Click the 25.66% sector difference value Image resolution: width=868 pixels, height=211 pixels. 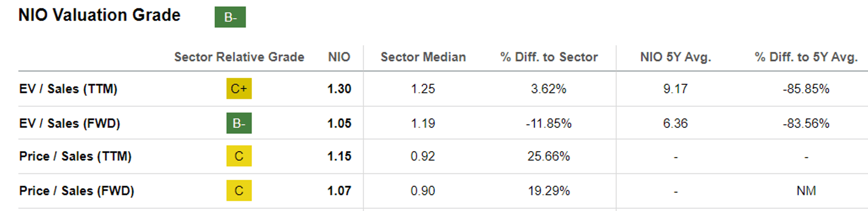point(549,156)
